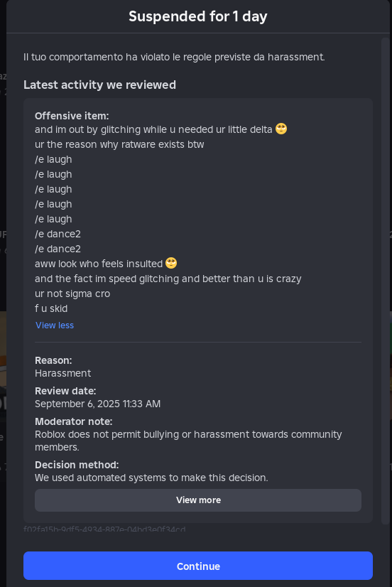Screen dimensions: 392x587
Task: Click the automated systems decision text
Action: tap(151, 478)
